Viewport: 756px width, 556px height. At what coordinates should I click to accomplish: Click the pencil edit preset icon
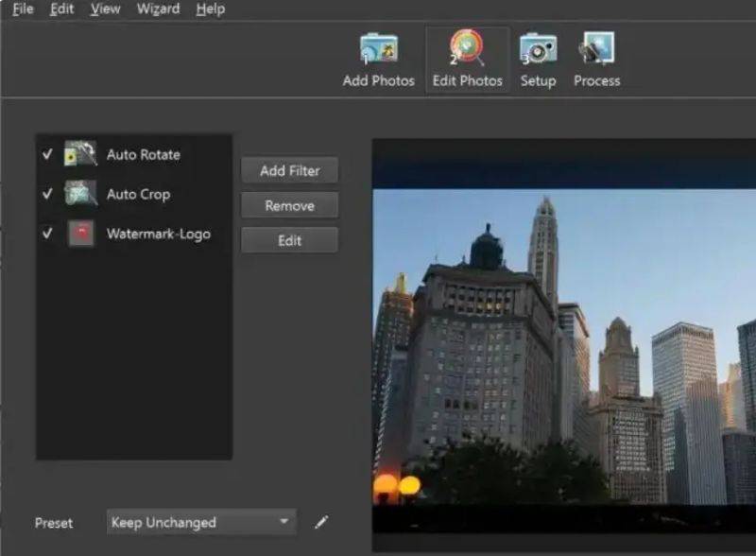tap(321, 522)
